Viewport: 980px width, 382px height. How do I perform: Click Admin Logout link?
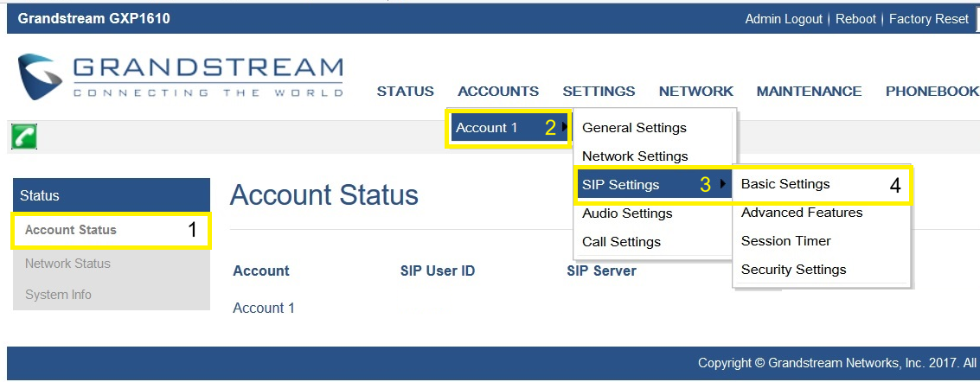[784, 19]
